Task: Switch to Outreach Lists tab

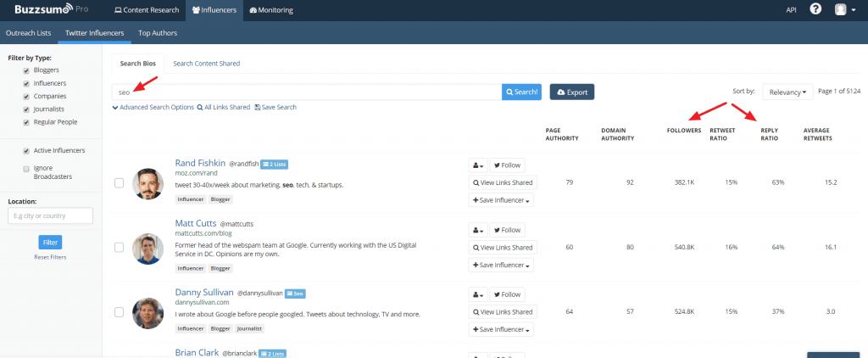Action: click(x=29, y=33)
